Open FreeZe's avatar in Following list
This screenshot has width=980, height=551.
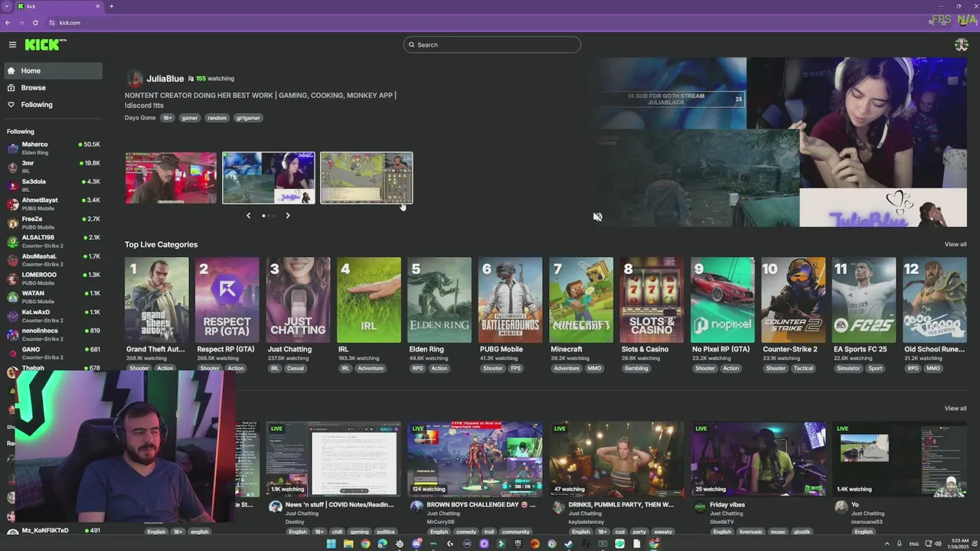[13, 223]
